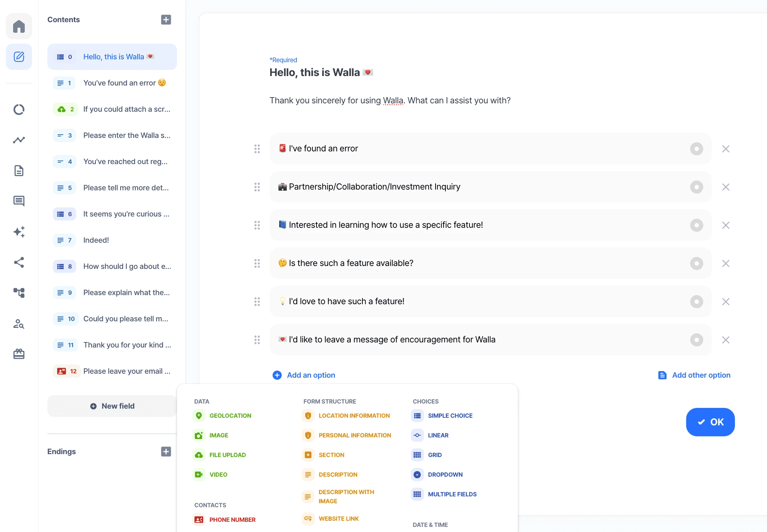This screenshot has height=532, width=767.
Task: Choose Video field type
Action: coord(210,475)
